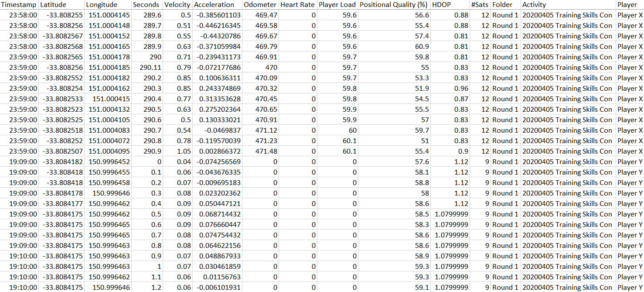Select the Player Load header cell
This screenshot has height=292, width=644.
(x=337, y=5)
